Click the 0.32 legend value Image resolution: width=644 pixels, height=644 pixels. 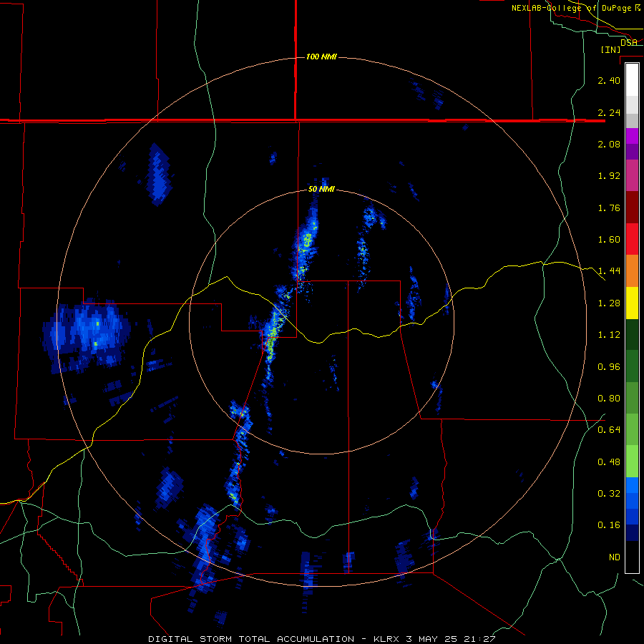point(609,493)
